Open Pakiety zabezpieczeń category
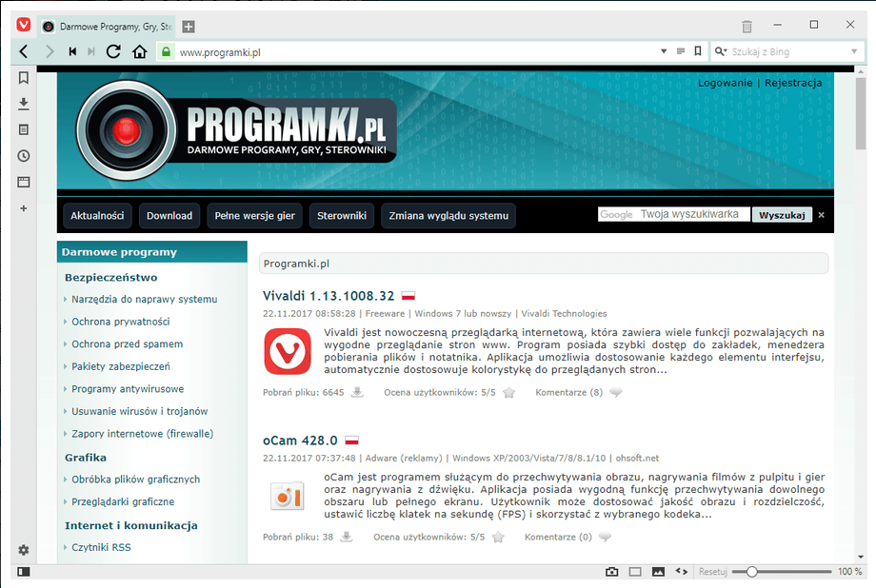876x588 pixels. (x=121, y=366)
